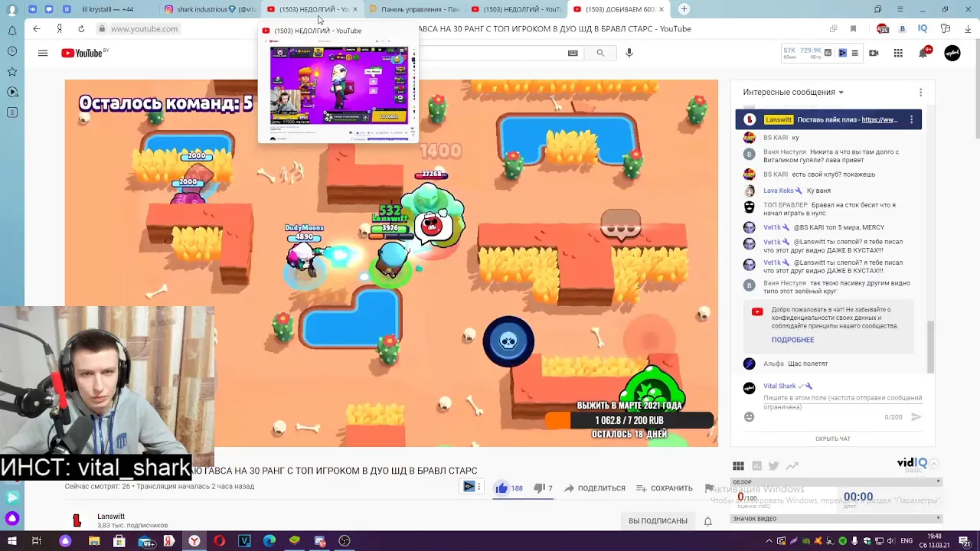Open the YouTube apps grid icon

(898, 53)
